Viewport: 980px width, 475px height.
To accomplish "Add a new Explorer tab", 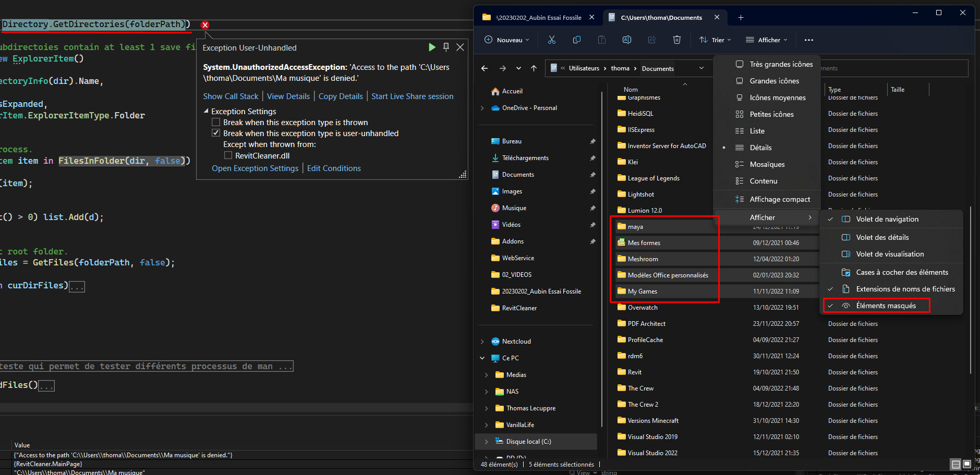I will point(741,17).
